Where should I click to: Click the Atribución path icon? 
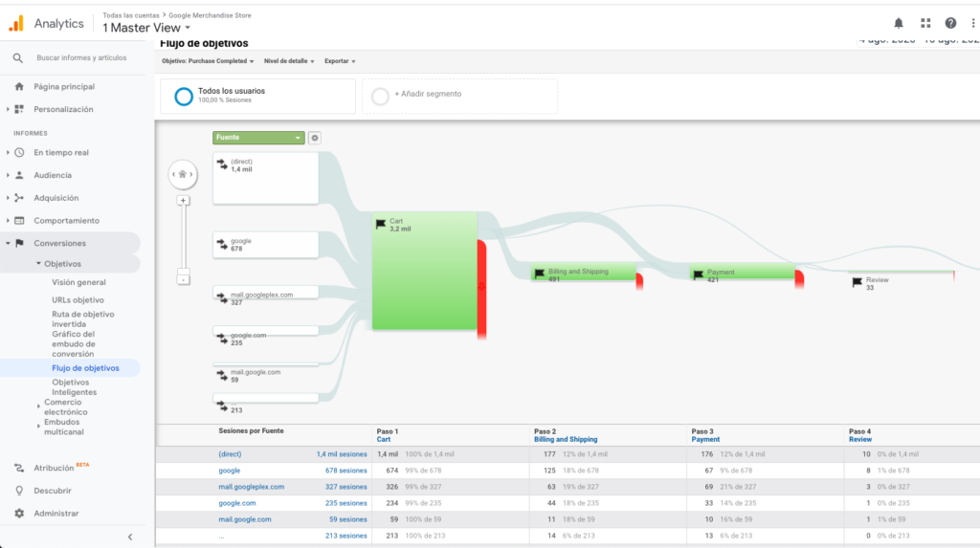19,468
